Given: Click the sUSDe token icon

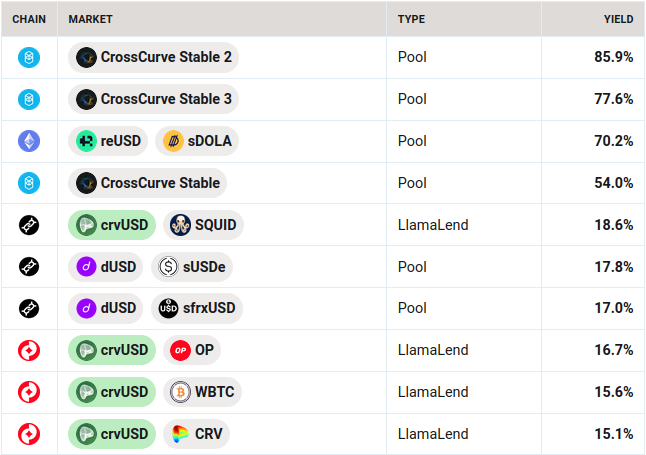Looking at the screenshot, I should (167, 267).
